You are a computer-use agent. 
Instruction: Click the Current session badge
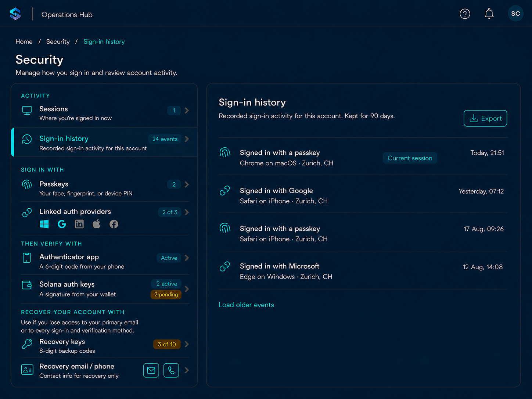tap(410, 158)
